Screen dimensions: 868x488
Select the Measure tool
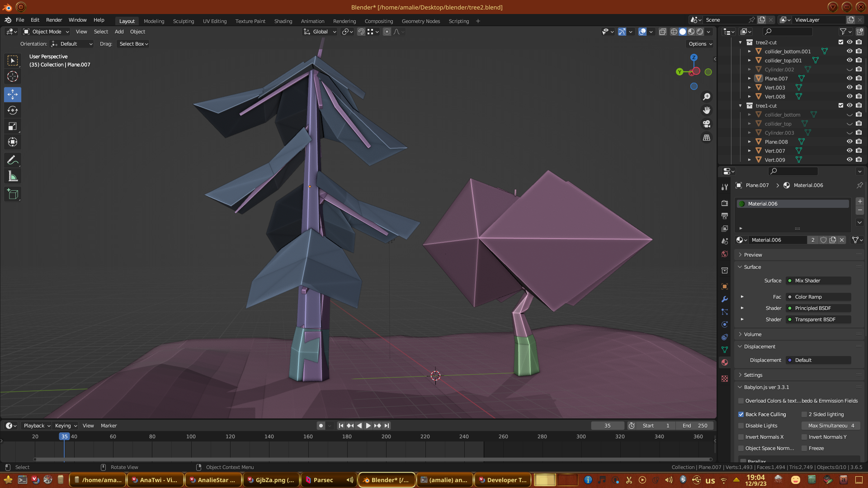[x=13, y=177]
